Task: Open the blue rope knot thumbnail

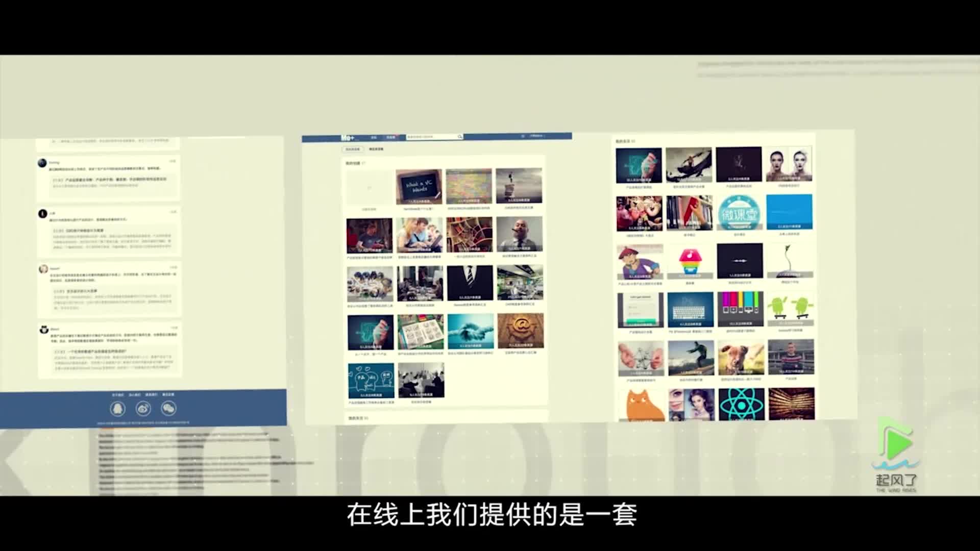Action: point(471,331)
